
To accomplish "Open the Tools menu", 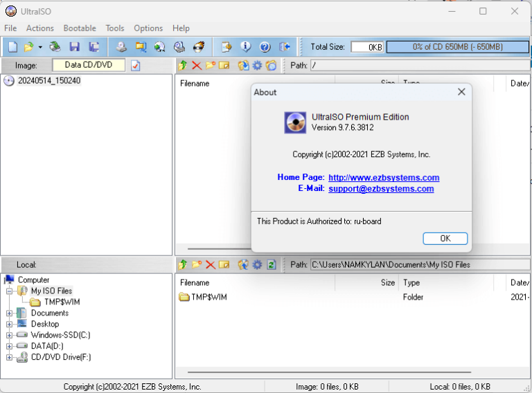I will tap(115, 28).
